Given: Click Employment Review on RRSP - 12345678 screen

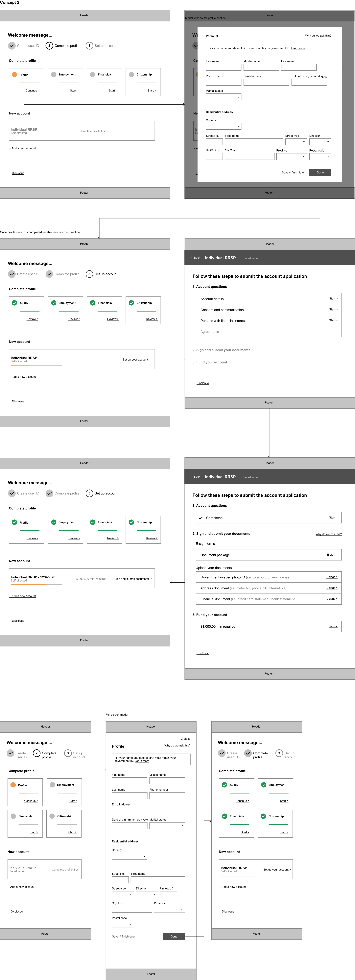Looking at the screenshot, I should coord(74,538).
